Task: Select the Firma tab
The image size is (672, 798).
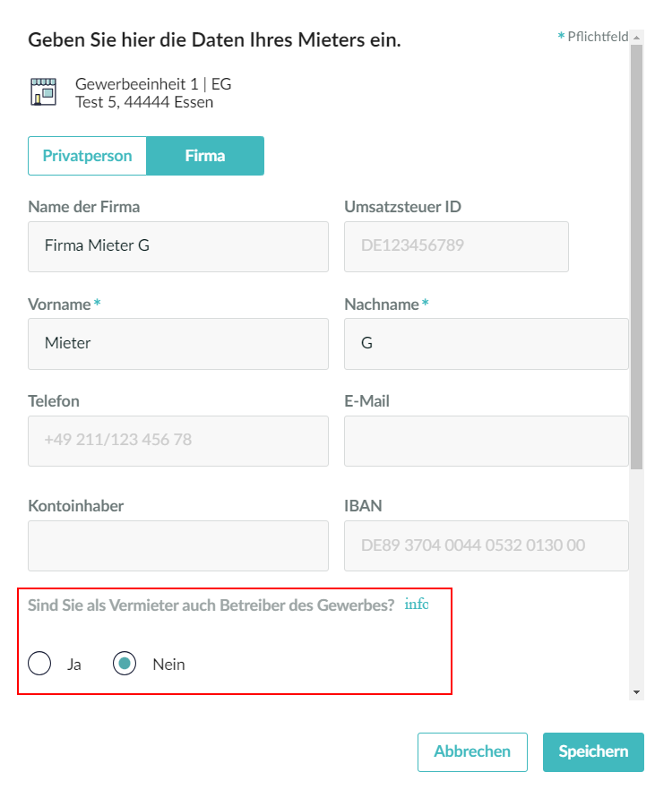Action: [x=205, y=156]
